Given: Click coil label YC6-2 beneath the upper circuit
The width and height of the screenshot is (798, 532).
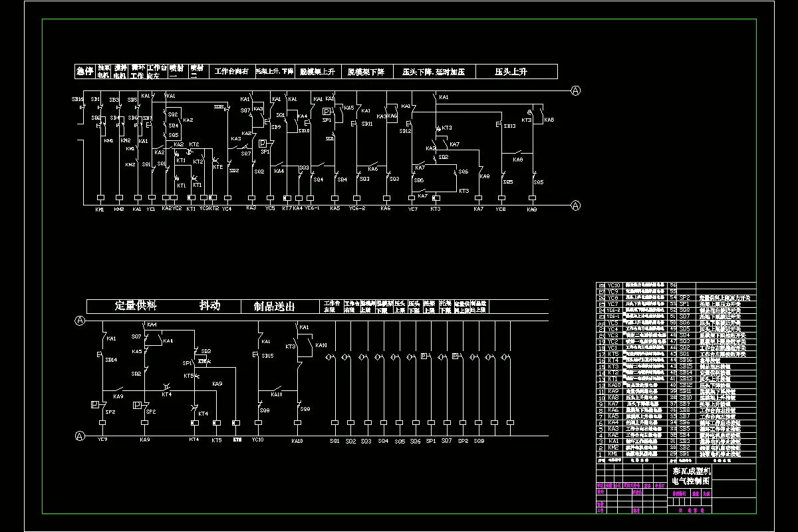Looking at the screenshot, I should (x=357, y=208).
